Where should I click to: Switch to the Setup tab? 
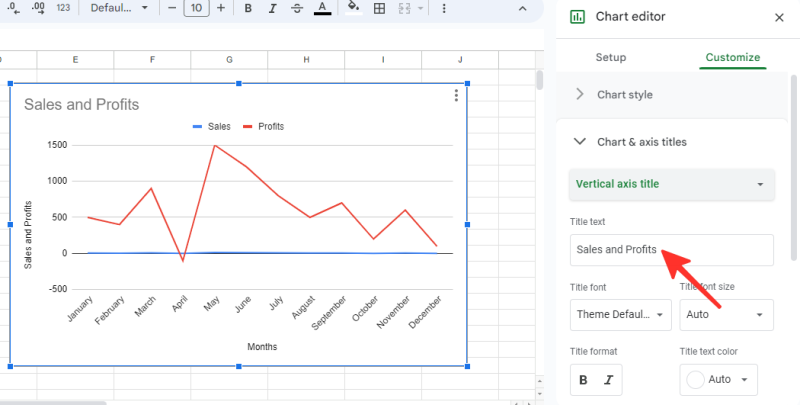coord(611,57)
